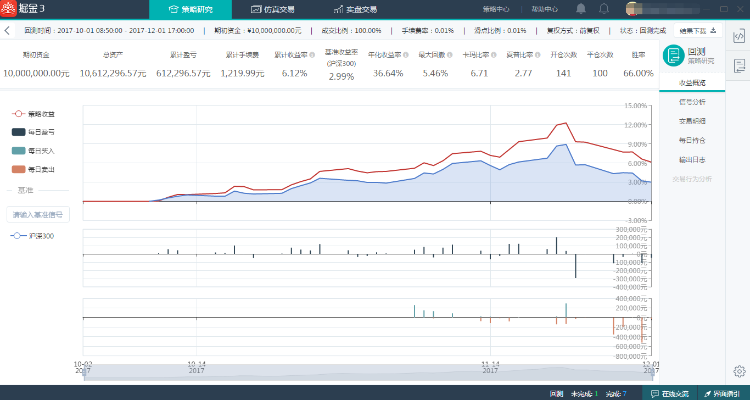Select 收益概览 in the side menu

click(x=692, y=83)
